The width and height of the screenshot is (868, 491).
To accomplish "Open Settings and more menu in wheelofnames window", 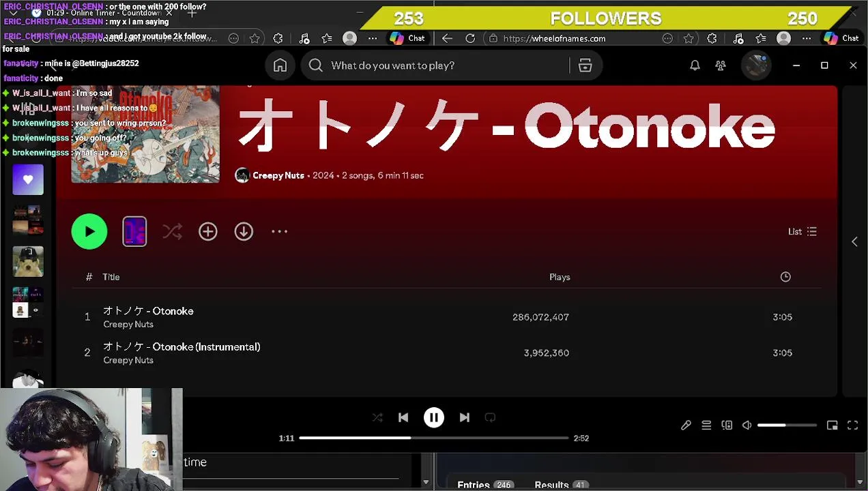I will 807,39.
